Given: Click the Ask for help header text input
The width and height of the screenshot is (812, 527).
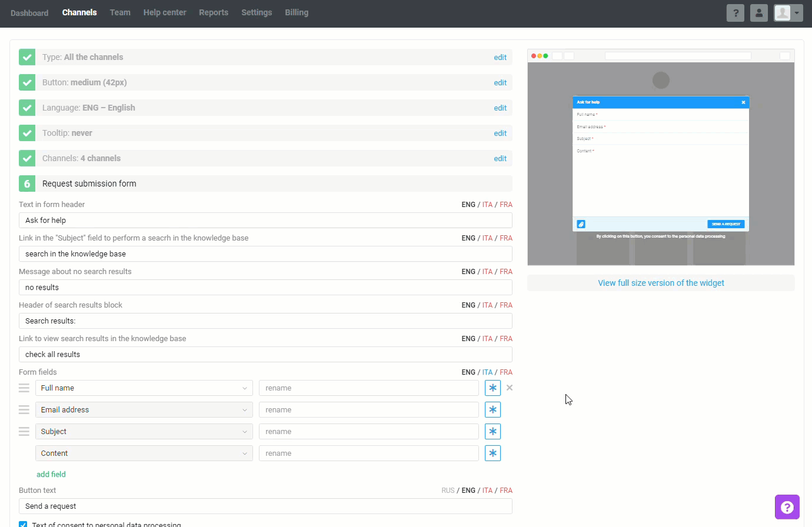Looking at the screenshot, I should [x=265, y=221].
